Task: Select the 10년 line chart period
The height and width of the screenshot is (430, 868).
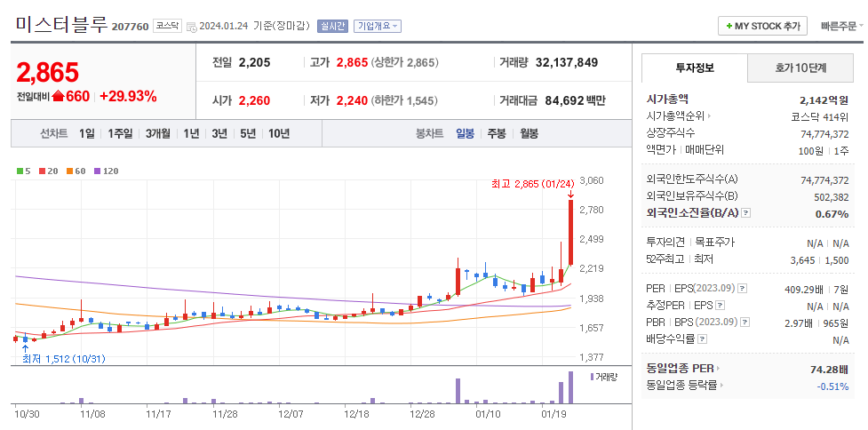Action: 279,133
